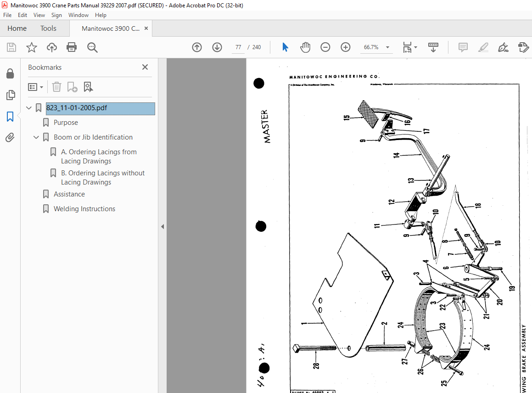Add document to starred favorites
The width and height of the screenshot is (532, 393).
tap(32, 47)
